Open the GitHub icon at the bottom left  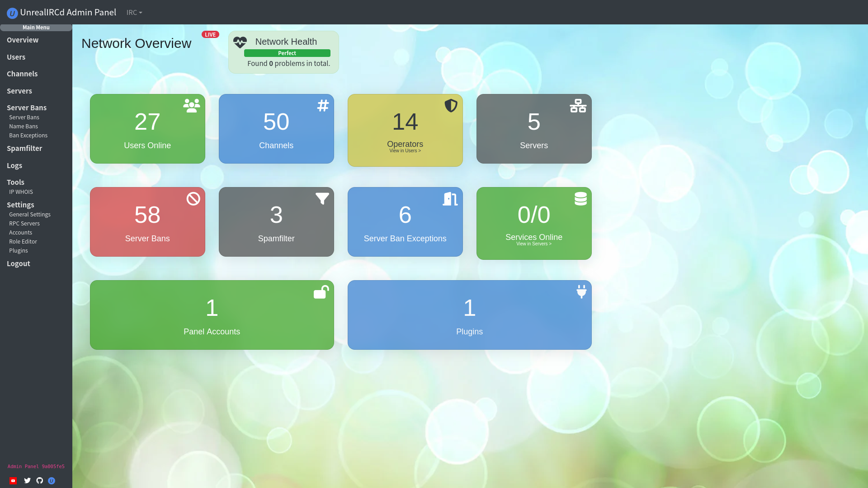pyautogui.click(x=39, y=480)
